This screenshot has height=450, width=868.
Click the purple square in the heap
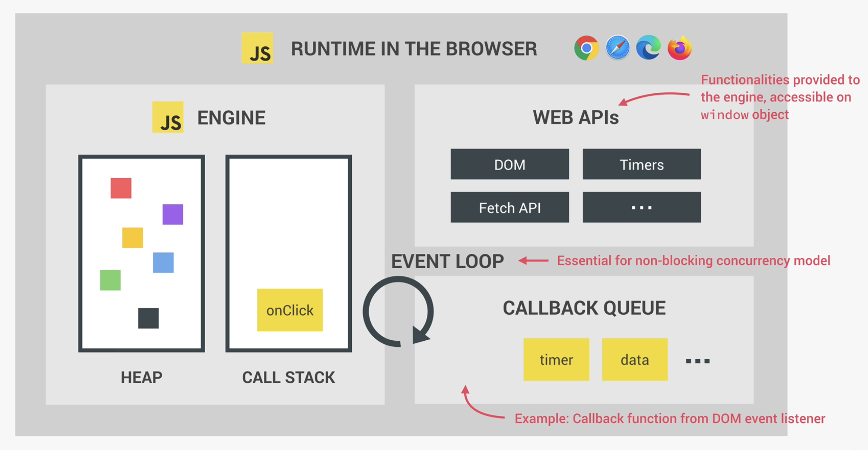tap(172, 214)
